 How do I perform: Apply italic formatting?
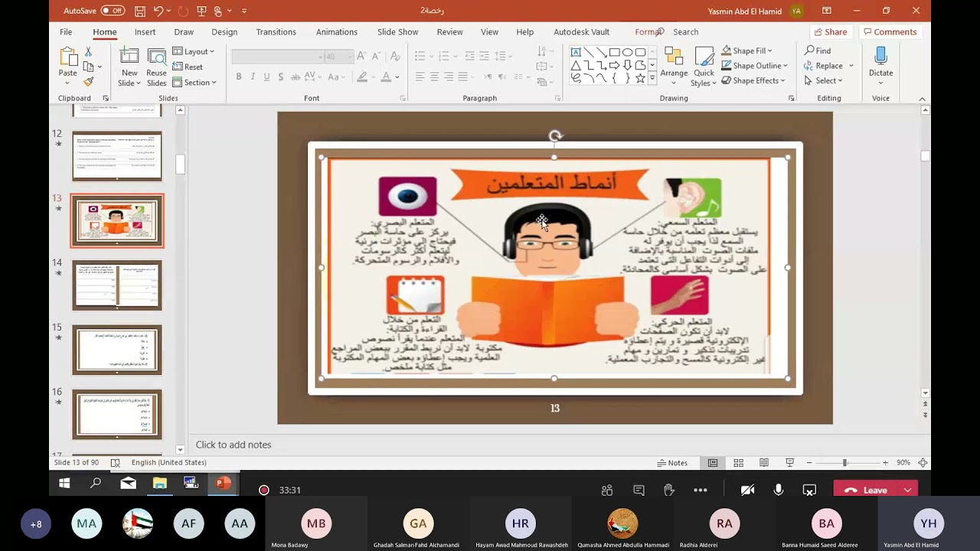click(x=253, y=77)
